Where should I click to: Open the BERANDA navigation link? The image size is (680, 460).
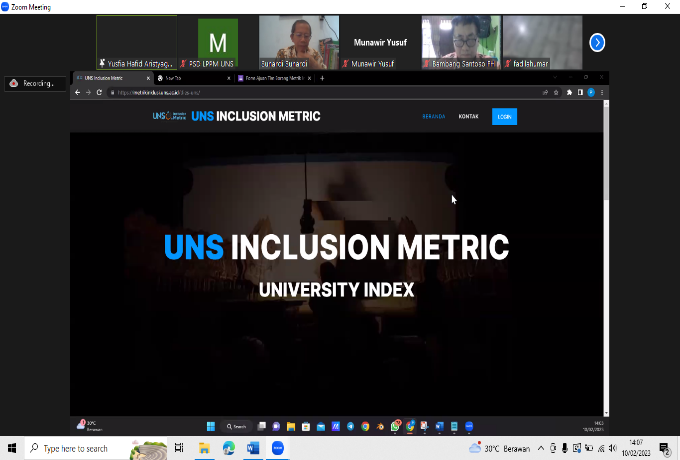(x=434, y=117)
